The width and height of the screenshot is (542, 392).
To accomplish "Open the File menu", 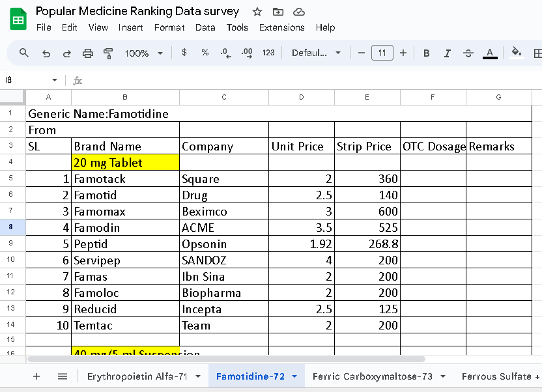I will [44, 27].
